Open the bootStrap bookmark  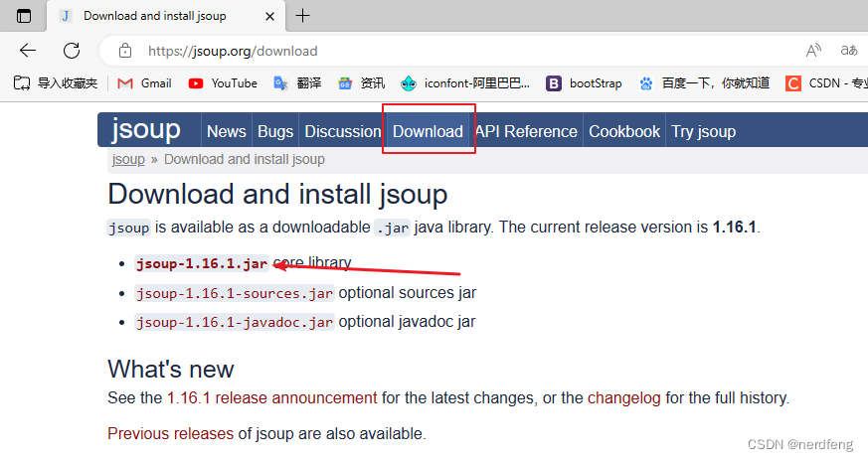coord(584,83)
